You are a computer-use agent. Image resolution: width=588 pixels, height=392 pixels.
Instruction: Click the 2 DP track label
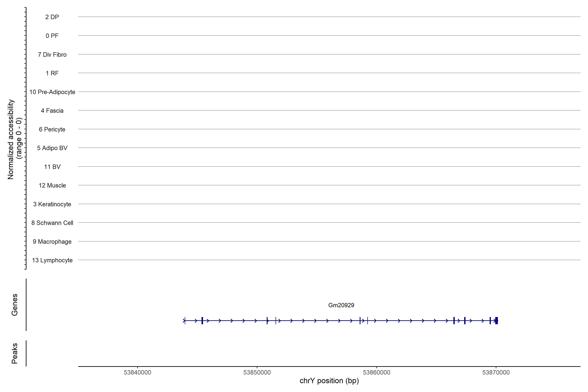point(52,17)
